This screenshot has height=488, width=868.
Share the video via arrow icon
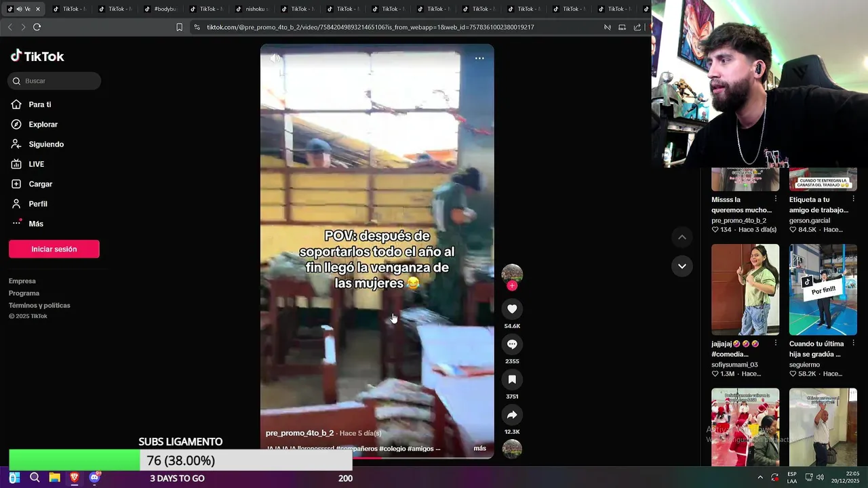coord(512,415)
